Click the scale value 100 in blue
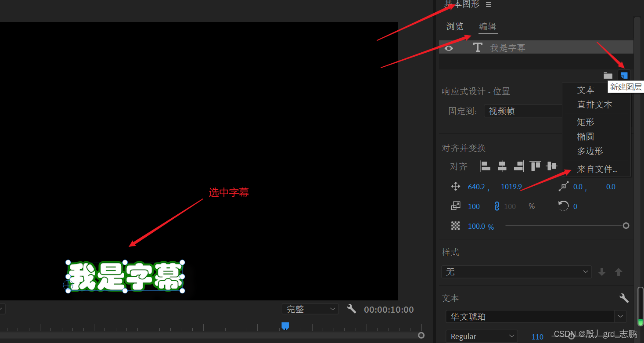 pos(474,206)
